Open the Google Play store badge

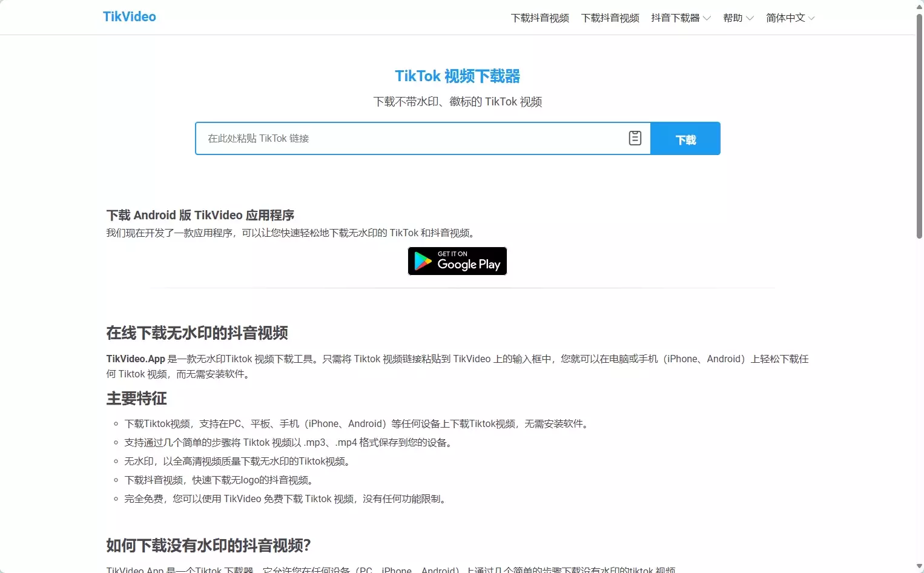[x=457, y=261]
